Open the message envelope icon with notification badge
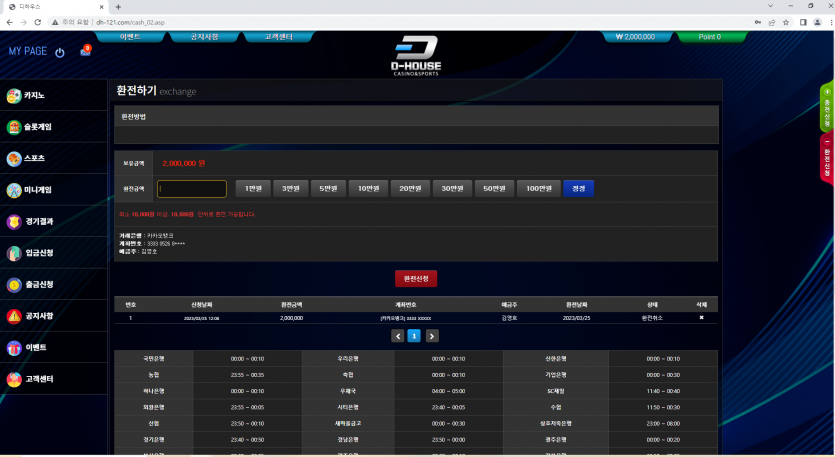The height and width of the screenshot is (457, 835). click(85, 51)
